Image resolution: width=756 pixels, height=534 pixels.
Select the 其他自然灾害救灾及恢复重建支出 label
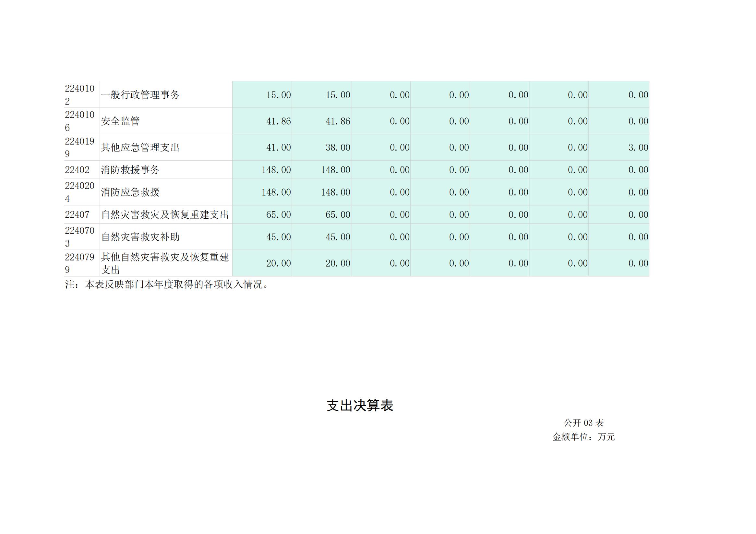click(165, 263)
